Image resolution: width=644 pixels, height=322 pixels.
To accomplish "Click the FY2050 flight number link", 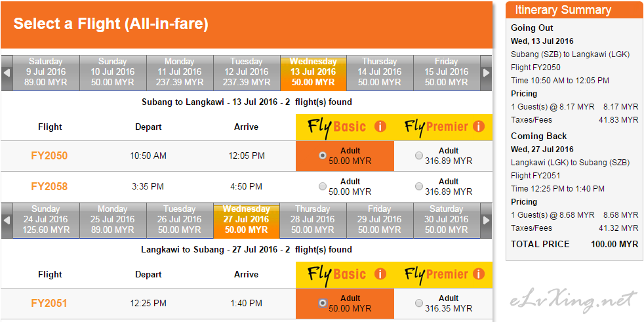I will [x=49, y=156].
